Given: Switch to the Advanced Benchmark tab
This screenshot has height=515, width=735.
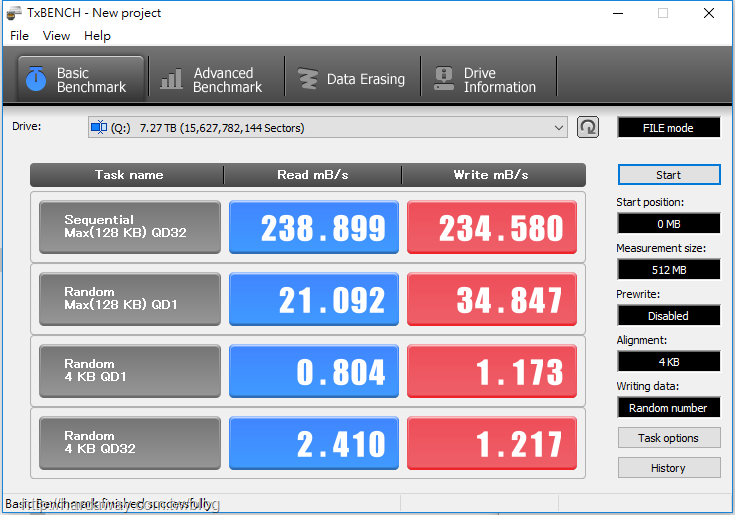Looking at the screenshot, I should [217, 79].
